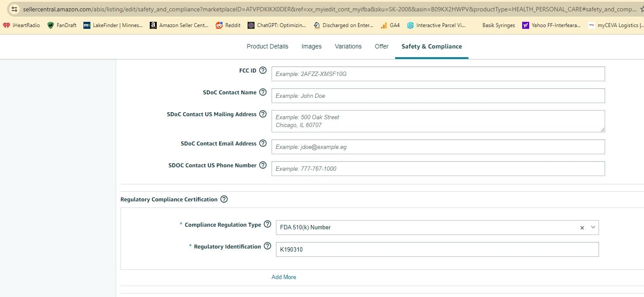This screenshot has height=297, width=644.
Task: Open the FanDraft bookmark
Action: [62, 25]
